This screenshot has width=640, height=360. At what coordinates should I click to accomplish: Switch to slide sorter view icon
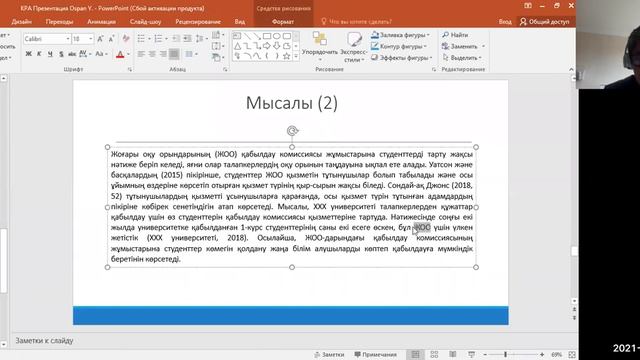[x=434, y=355]
